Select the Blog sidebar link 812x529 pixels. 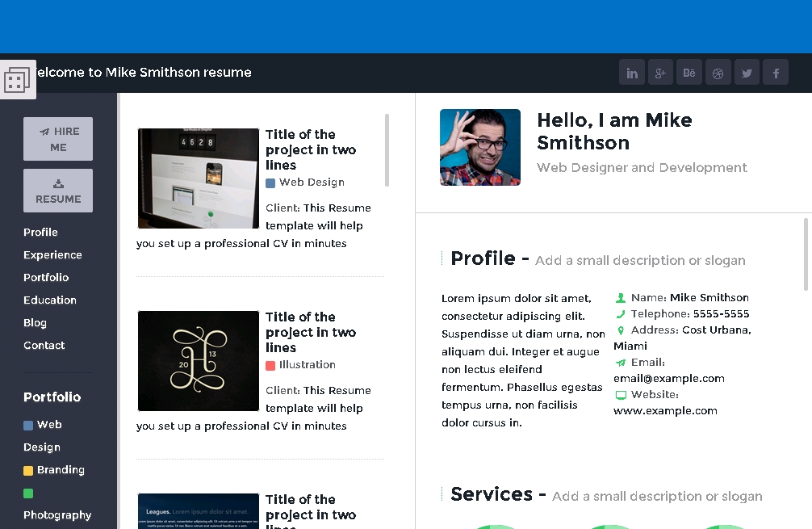coord(35,323)
